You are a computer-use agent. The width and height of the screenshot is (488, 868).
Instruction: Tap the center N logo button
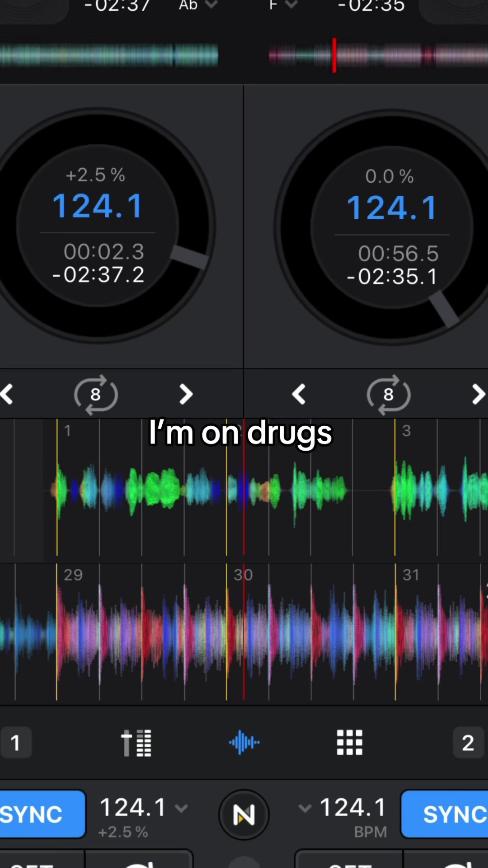(x=244, y=815)
